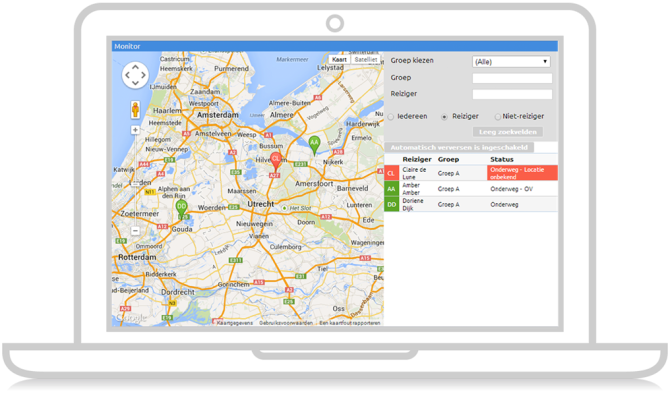The height and width of the screenshot is (400, 670).
Task: Select the Iedereen radio option
Action: pyautogui.click(x=393, y=116)
